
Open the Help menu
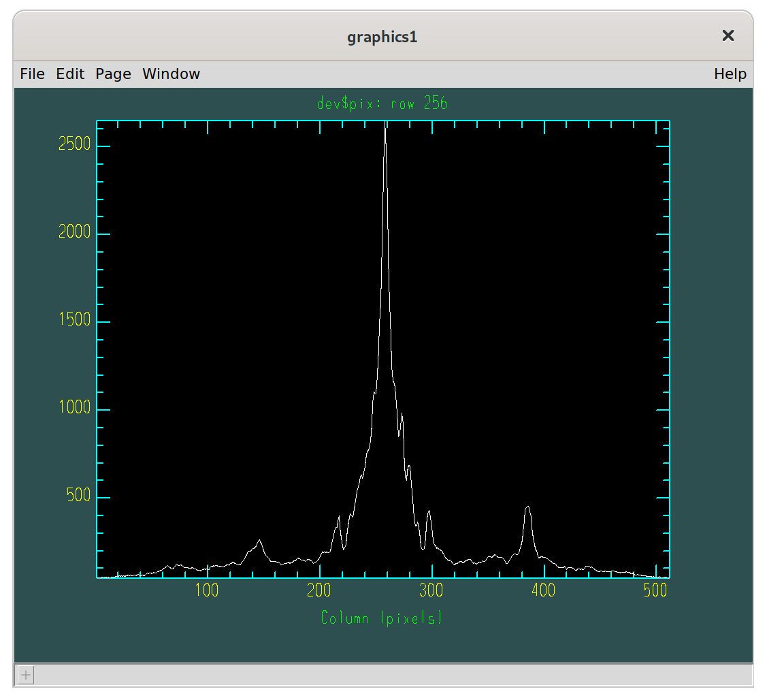[730, 74]
